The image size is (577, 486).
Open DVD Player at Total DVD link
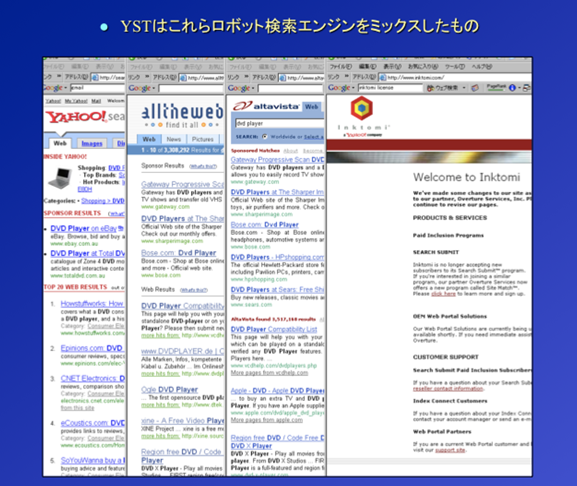(88, 253)
